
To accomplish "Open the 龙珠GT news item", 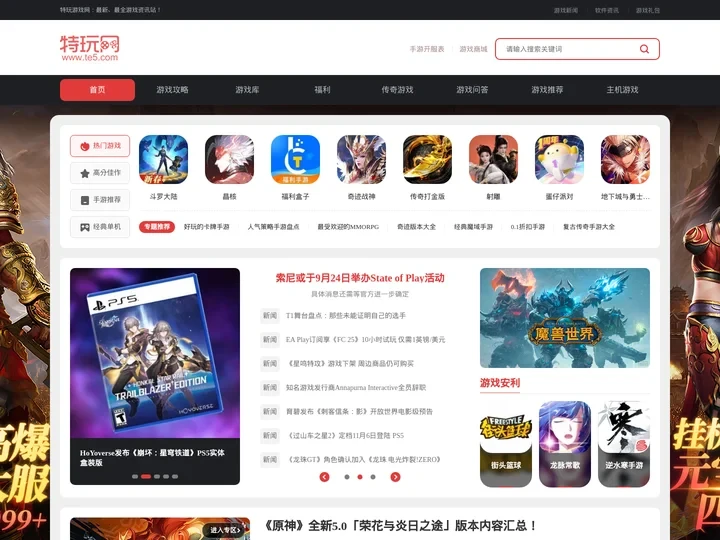I will [x=364, y=459].
